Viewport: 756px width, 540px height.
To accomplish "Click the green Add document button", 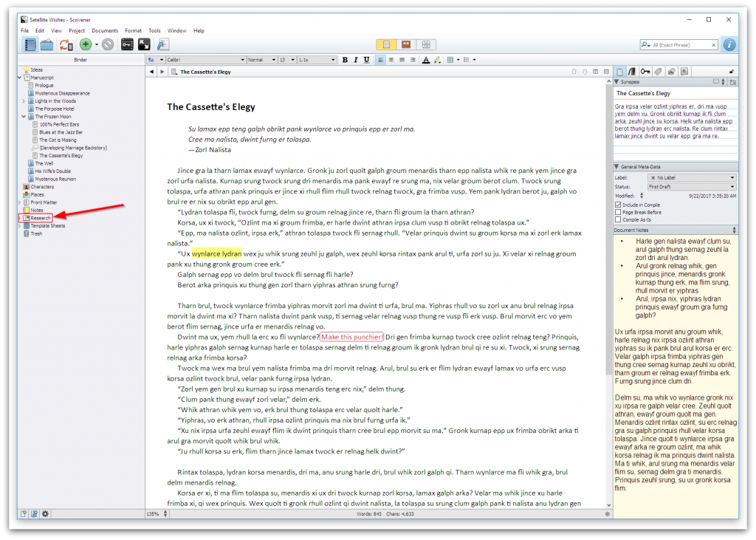I will pyautogui.click(x=86, y=44).
